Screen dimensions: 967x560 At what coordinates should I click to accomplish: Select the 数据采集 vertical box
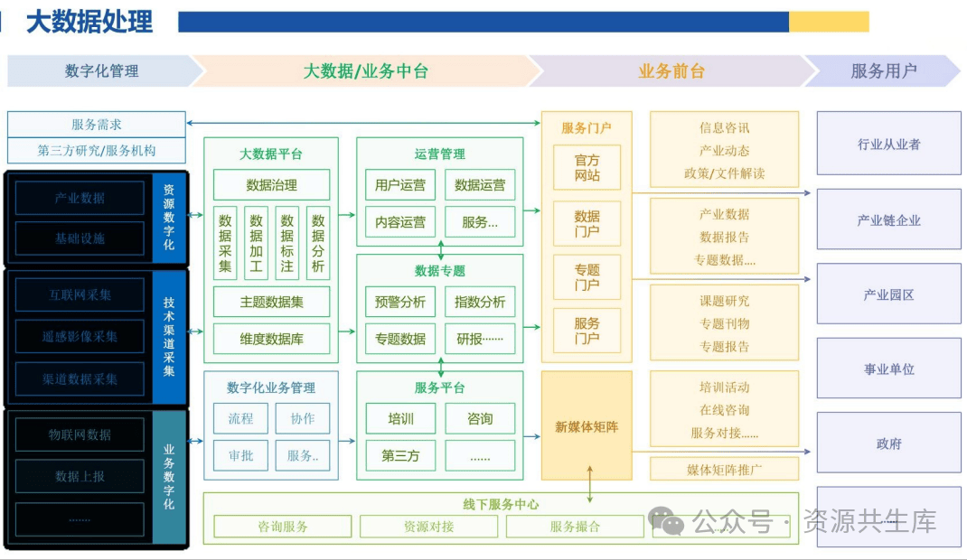click(225, 243)
